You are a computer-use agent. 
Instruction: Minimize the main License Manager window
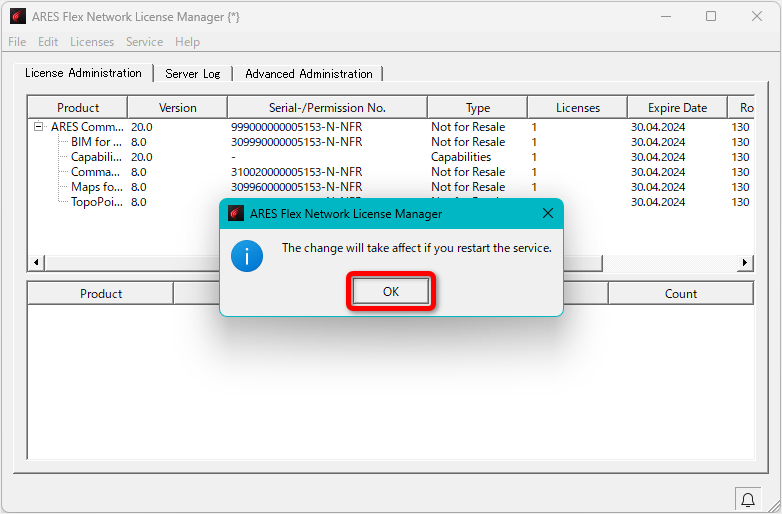[666, 16]
